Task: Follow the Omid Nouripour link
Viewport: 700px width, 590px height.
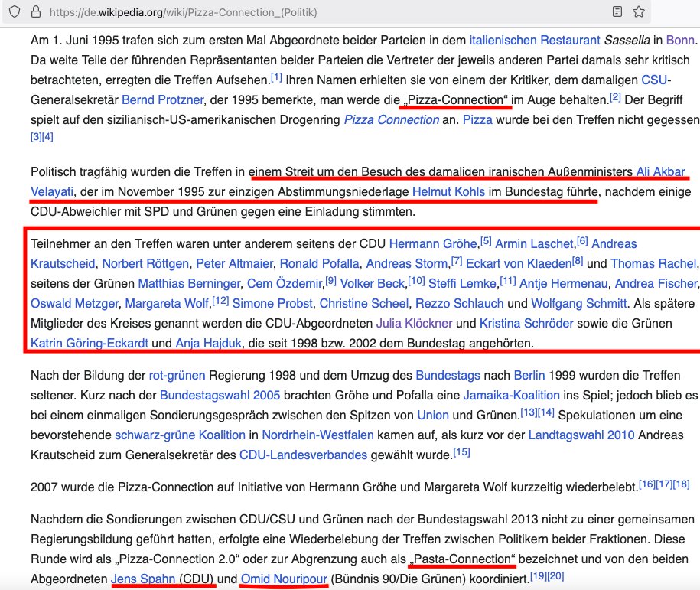Action: [284, 579]
